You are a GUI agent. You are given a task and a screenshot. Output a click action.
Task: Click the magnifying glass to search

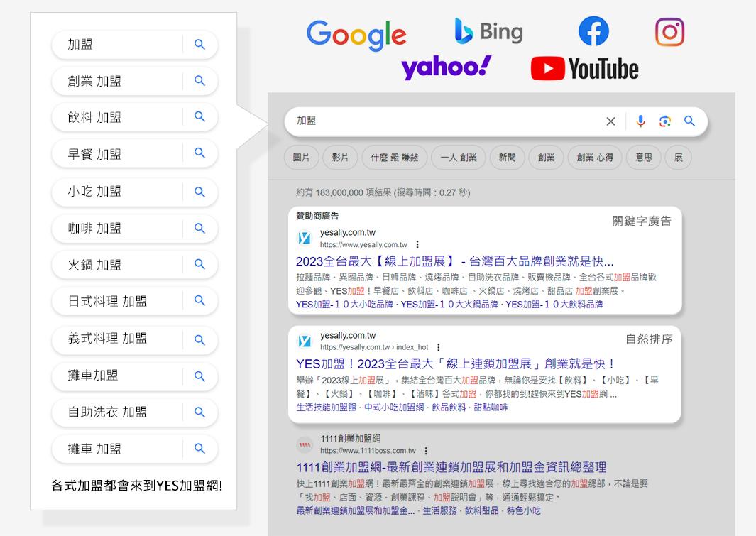tap(689, 121)
